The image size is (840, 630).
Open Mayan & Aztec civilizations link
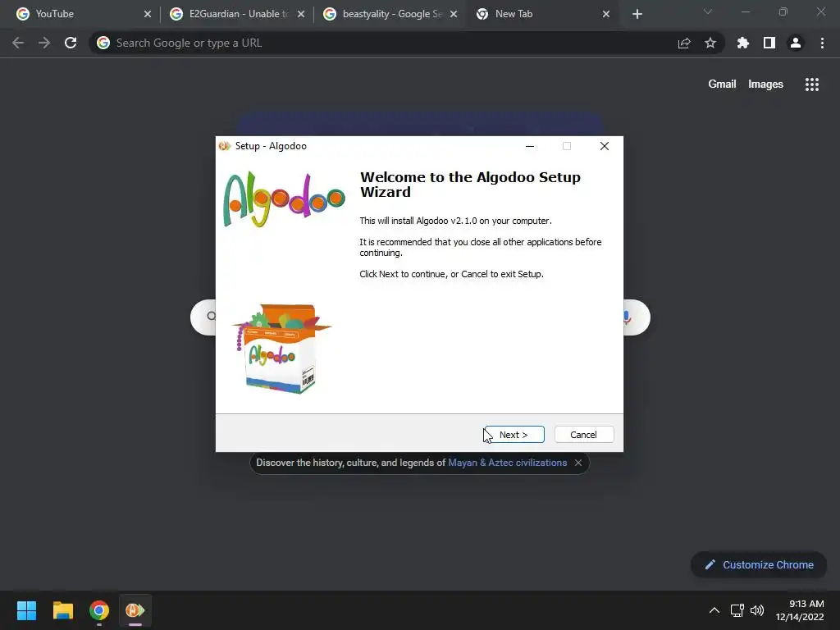507,463
